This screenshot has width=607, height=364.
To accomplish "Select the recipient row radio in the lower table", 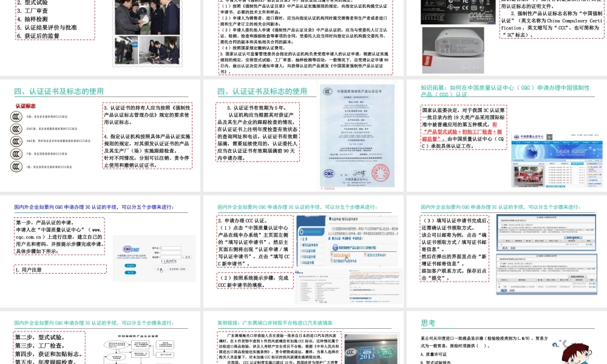I will pyautogui.click(x=499, y=286).
